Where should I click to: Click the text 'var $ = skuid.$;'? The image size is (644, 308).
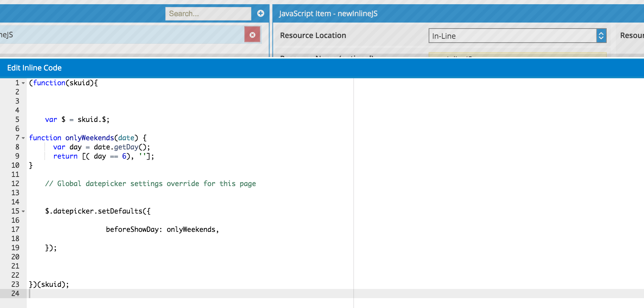[77, 119]
